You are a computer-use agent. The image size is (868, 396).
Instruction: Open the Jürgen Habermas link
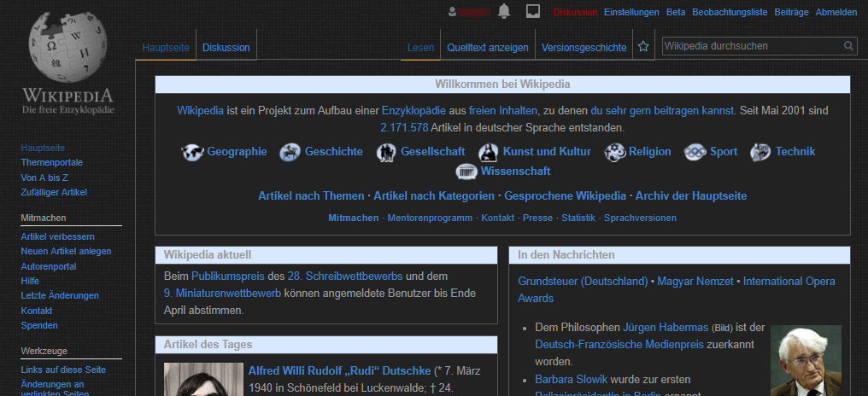666,328
